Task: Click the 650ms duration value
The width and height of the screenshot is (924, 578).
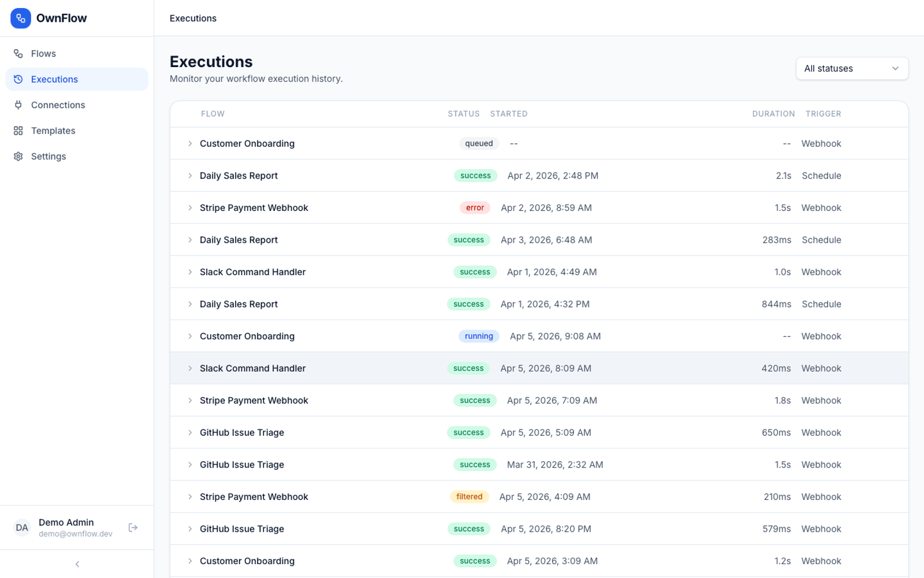Action: pos(776,432)
